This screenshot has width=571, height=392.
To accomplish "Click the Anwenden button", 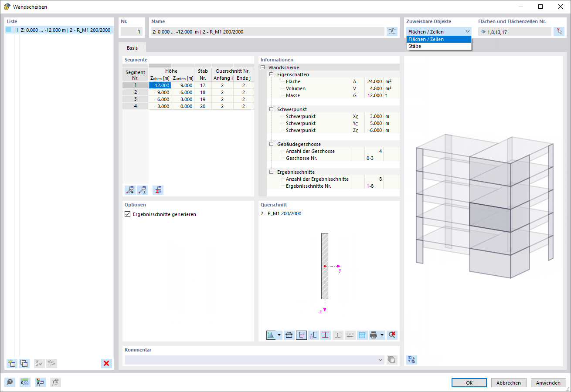I will (548, 383).
